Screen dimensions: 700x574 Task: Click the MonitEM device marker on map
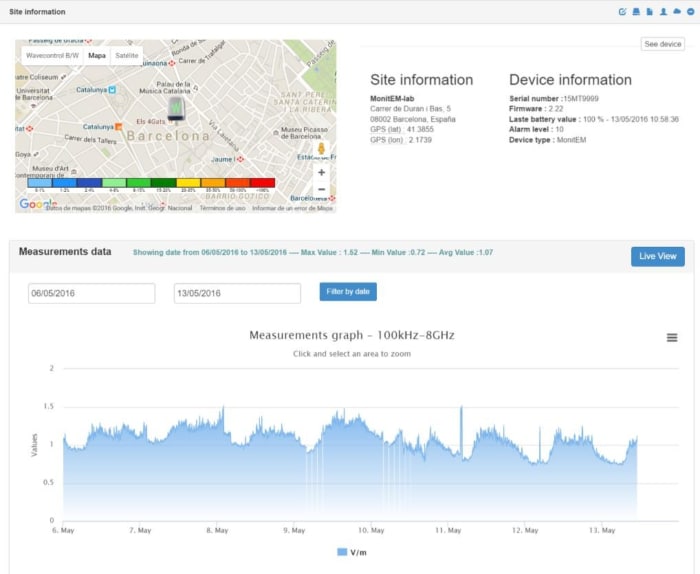click(x=176, y=108)
